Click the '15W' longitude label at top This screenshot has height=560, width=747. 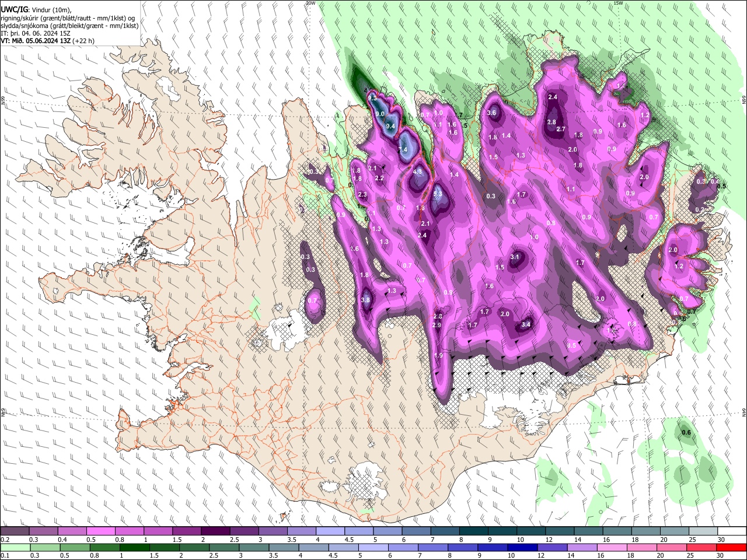618,3
